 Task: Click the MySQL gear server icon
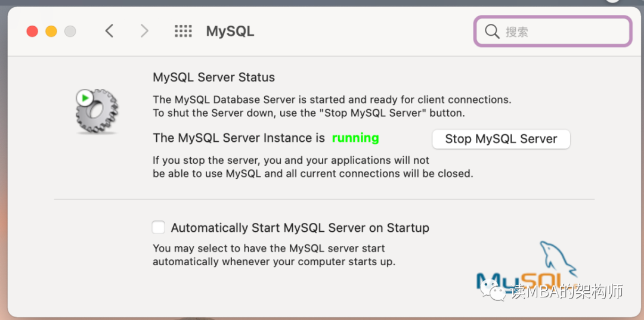click(x=97, y=111)
